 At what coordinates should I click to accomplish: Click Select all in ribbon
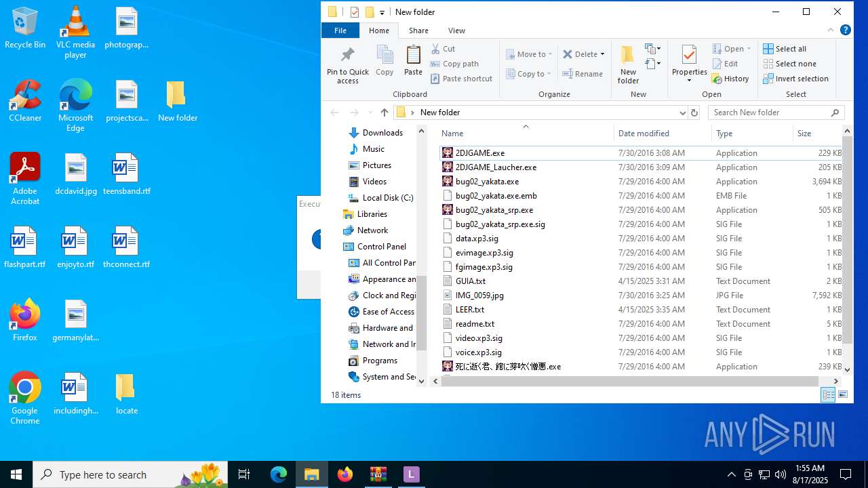785,49
